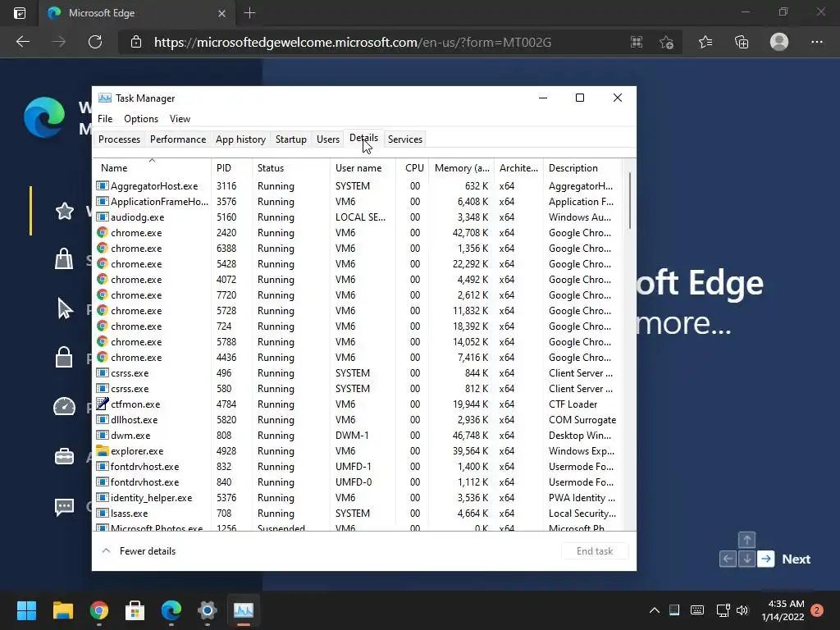Select star icon in Edge welcome sidebar
The width and height of the screenshot is (840, 630).
(64, 211)
